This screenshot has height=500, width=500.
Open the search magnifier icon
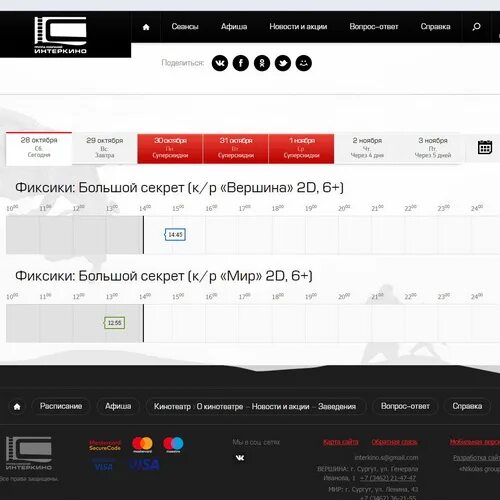[x=476, y=27]
